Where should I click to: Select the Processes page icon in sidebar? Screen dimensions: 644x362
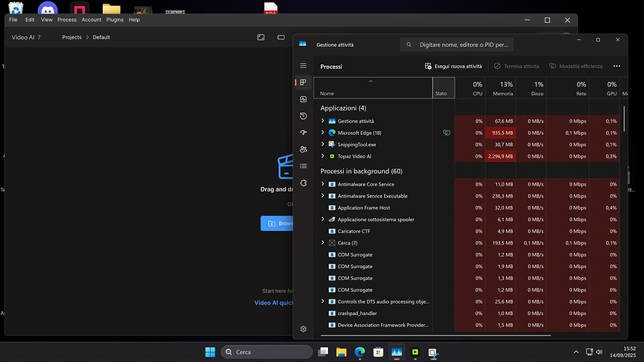tap(303, 83)
